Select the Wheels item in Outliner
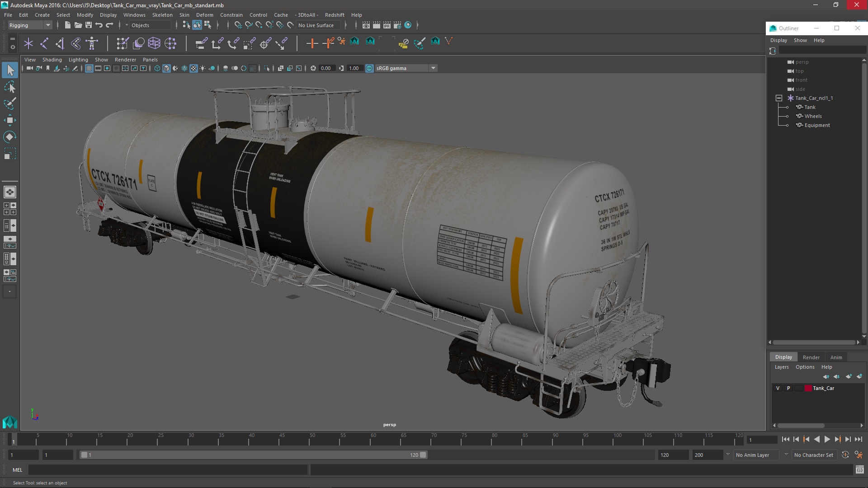868x488 pixels. (x=813, y=116)
